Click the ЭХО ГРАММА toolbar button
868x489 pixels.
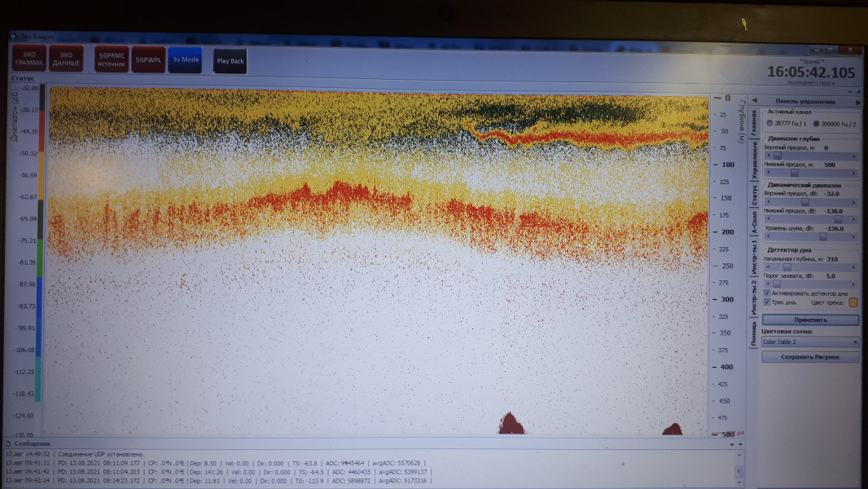28,59
